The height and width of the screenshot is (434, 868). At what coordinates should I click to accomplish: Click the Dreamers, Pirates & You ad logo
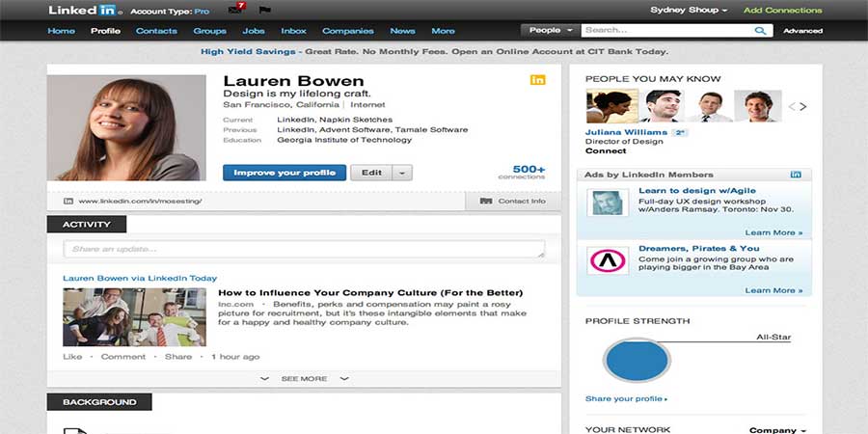click(x=608, y=260)
